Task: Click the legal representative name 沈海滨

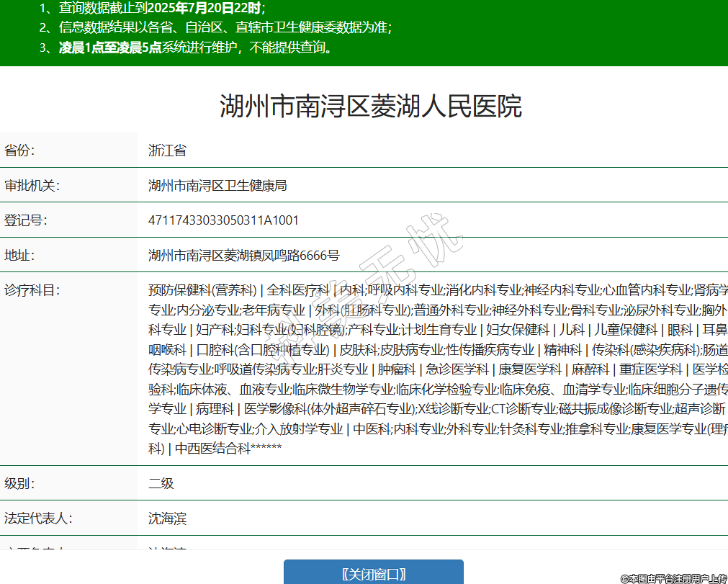Action: 167,518
